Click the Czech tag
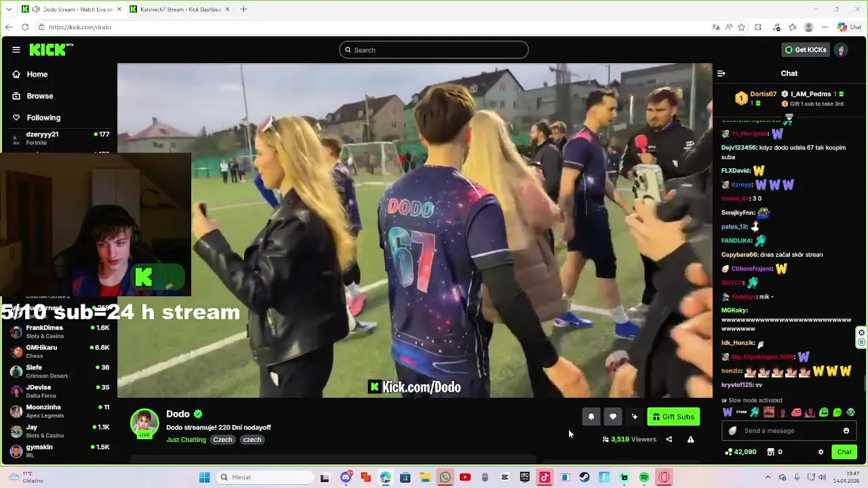Viewport: 868px width, 488px height. 222,439
